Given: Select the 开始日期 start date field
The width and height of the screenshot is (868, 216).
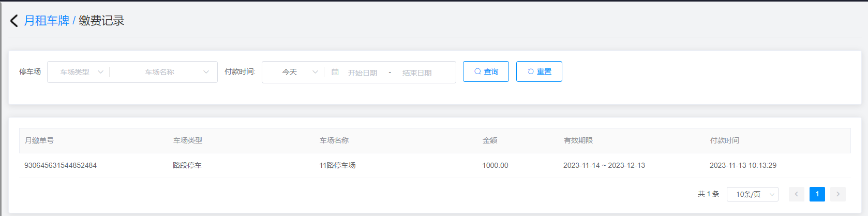Looking at the screenshot, I should [x=362, y=73].
